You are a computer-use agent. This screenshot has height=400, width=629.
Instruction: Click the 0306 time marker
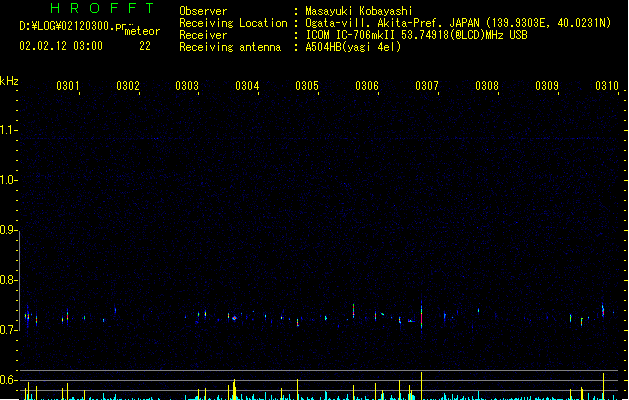click(x=367, y=86)
